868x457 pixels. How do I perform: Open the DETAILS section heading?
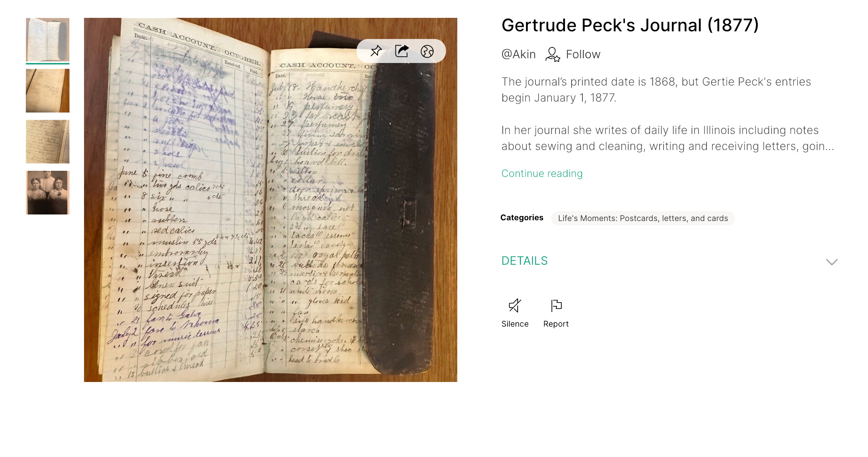pos(524,261)
